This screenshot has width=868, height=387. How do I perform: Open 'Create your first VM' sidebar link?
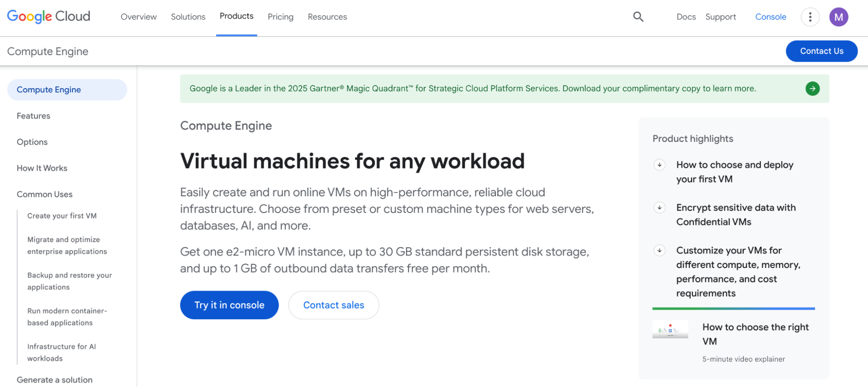(62, 216)
